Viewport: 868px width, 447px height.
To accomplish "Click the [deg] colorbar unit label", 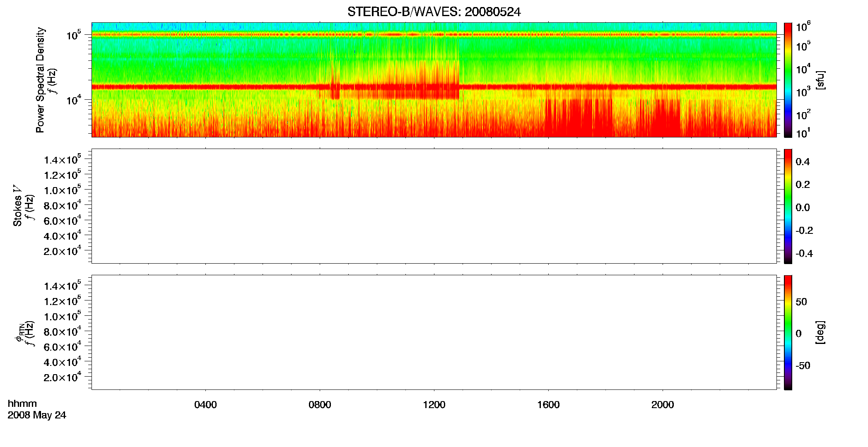I will (x=820, y=332).
